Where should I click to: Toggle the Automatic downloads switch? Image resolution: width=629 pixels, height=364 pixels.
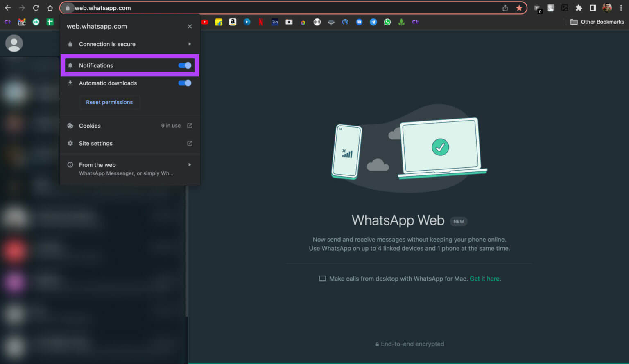pyautogui.click(x=185, y=83)
